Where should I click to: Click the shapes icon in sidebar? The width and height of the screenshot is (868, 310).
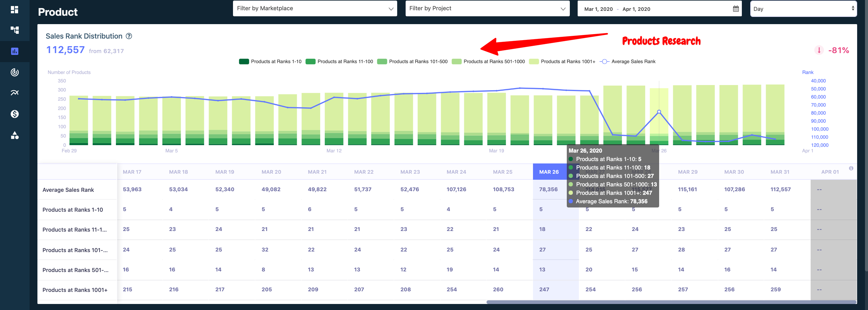coord(14,135)
